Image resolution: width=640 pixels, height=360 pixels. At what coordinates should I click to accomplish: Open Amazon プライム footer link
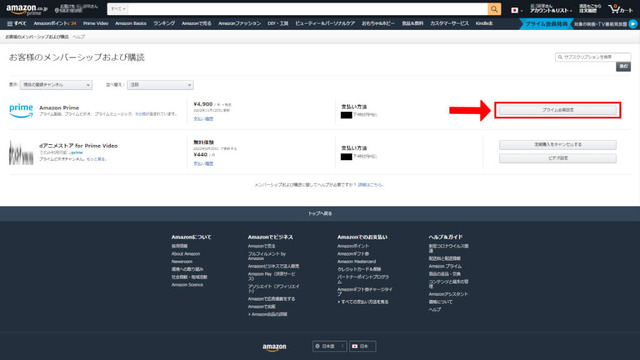[x=445, y=266]
